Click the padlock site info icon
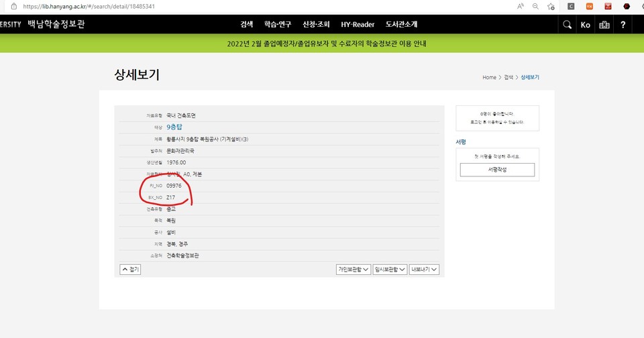 [13, 6]
